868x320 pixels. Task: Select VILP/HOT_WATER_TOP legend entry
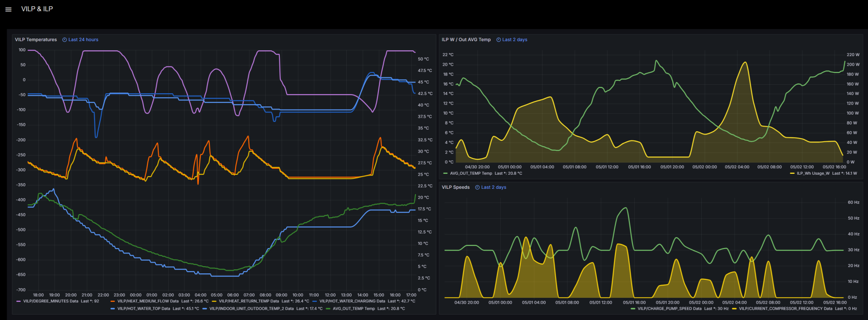(144, 309)
